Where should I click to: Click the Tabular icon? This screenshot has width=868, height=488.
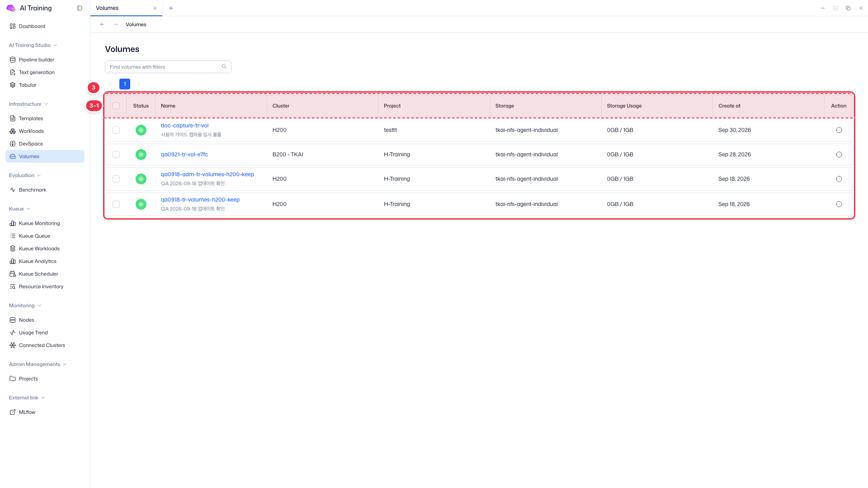tap(13, 85)
